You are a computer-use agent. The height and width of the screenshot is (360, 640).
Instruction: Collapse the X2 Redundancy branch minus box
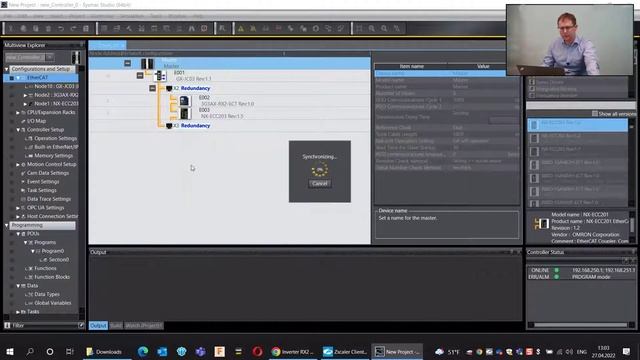coord(152,88)
